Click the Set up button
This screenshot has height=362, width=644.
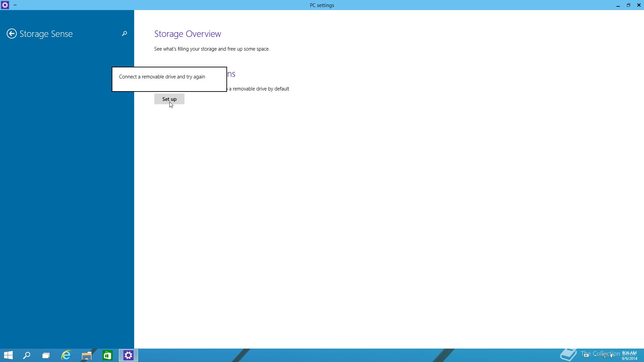pyautogui.click(x=169, y=99)
